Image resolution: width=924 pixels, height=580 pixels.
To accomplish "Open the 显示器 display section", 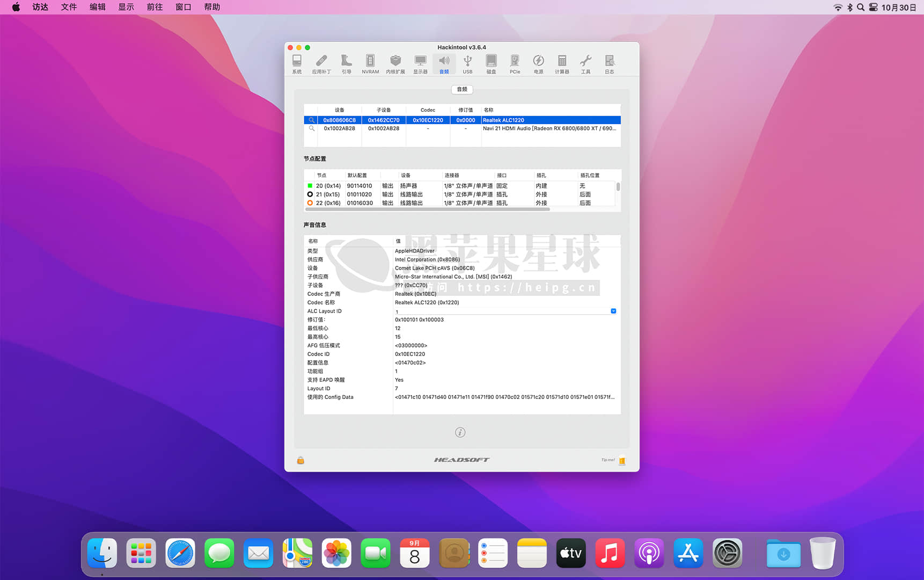I will click(420, 63).
